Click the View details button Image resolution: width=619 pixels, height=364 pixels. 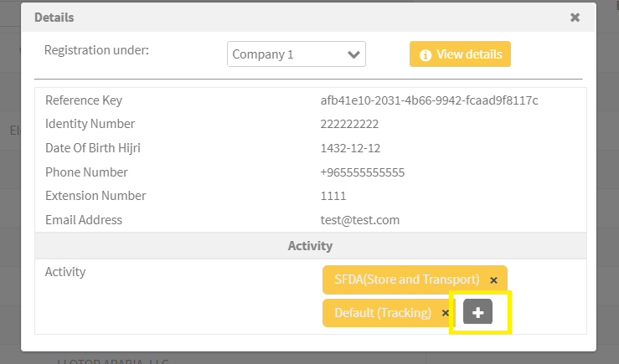pyautogui.click(x=460, y=54)
